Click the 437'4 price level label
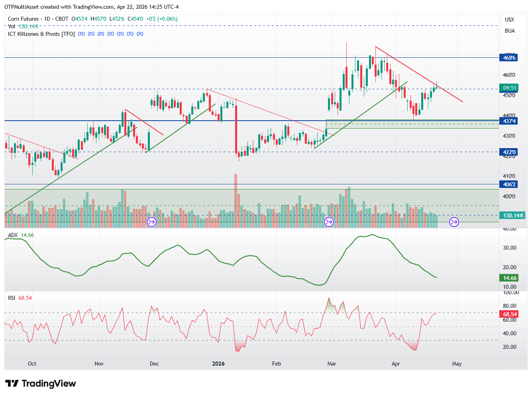This screenshot has width=532, height=397. [x=509, y=121]
